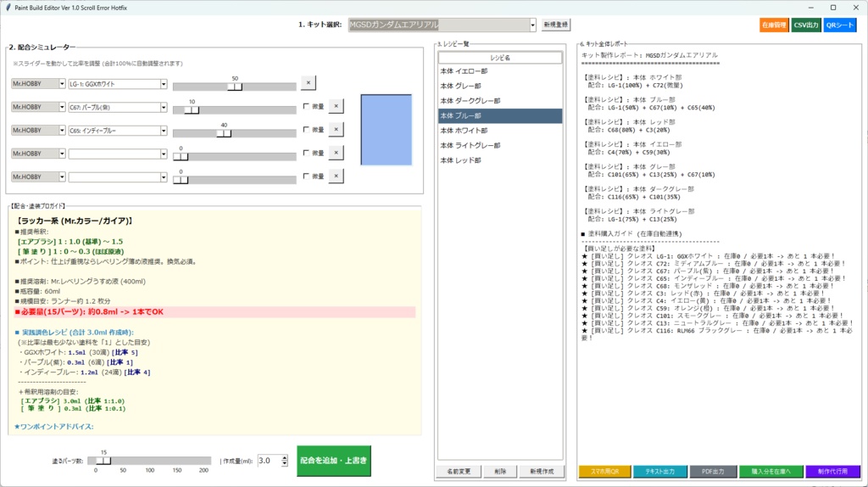The image size is (868, 487).
Task: Remove the C67 パープル row with ×
Action: pos(336,106)
